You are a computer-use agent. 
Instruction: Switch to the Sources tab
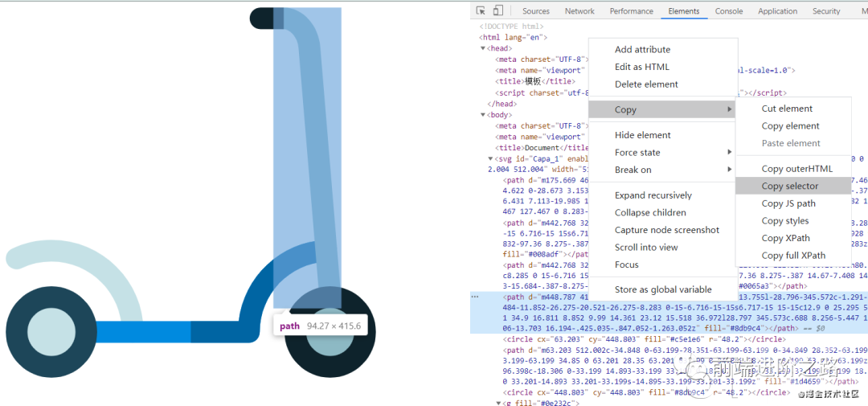coord(536,11)
